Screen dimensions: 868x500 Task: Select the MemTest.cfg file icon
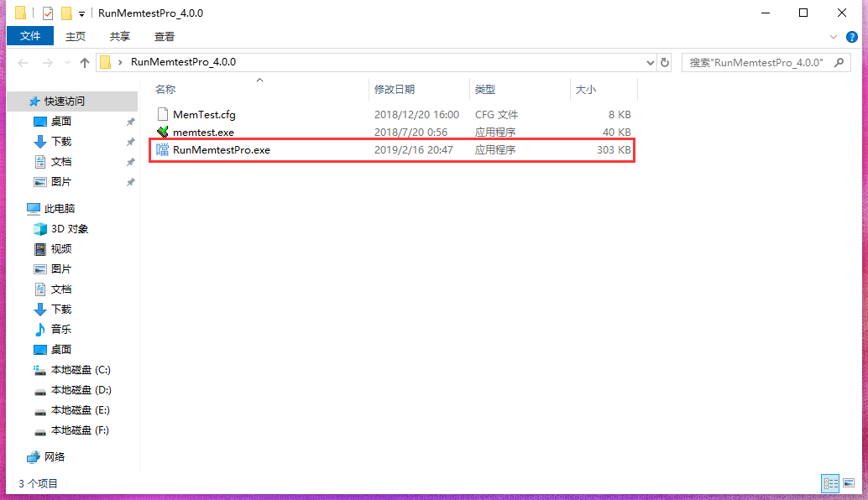162,114
